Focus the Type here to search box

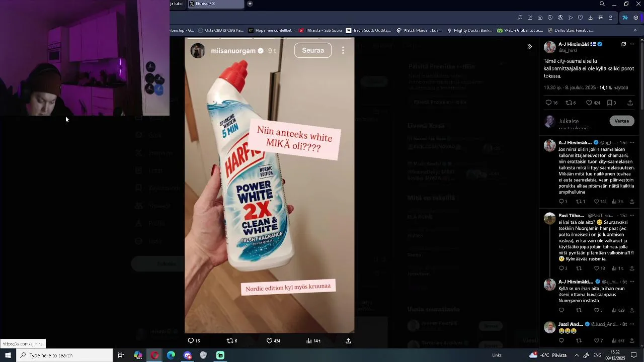point(64,355)
